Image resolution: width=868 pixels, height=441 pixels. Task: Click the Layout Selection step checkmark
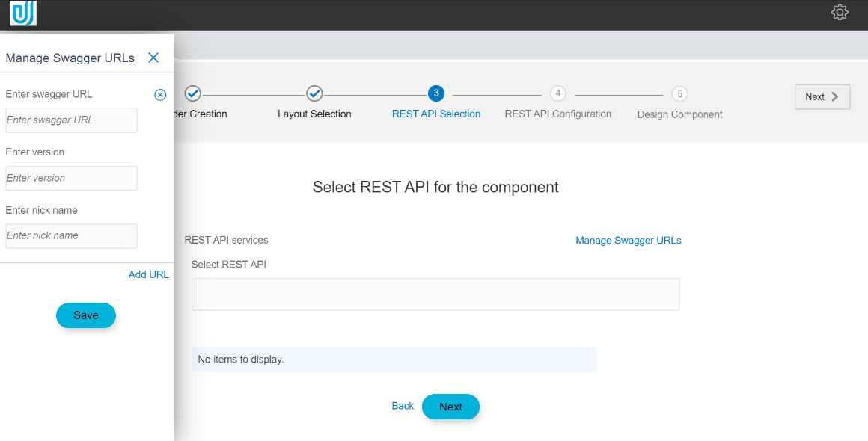tap(314, 93)
